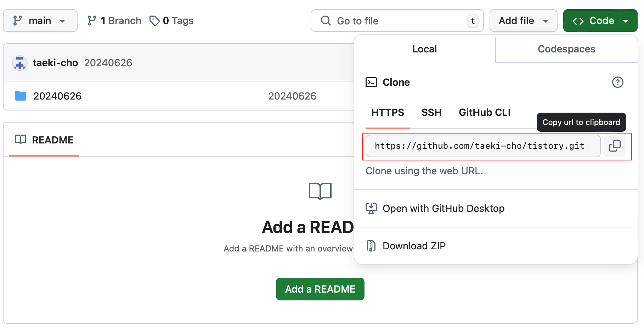Click the 't' keyboard shortcut hint
Viewport: 644px width, 328px height.
click(x=473, y=21)
